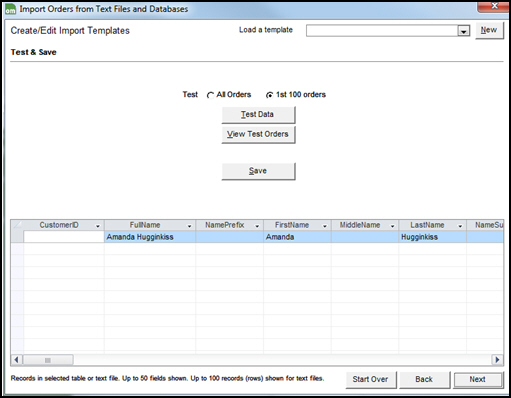Click the horizontal scrollbar thumb

[48, 360]
